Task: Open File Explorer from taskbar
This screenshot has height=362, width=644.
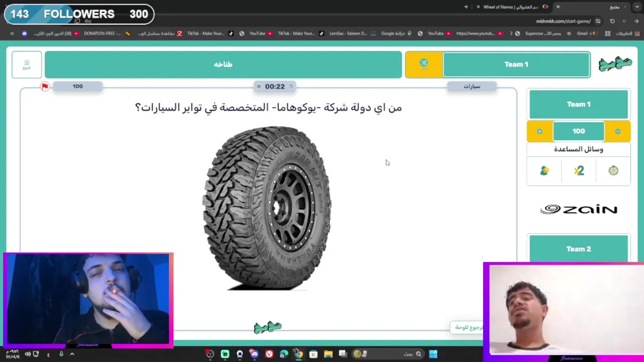Action: click(x=328, y=354)
